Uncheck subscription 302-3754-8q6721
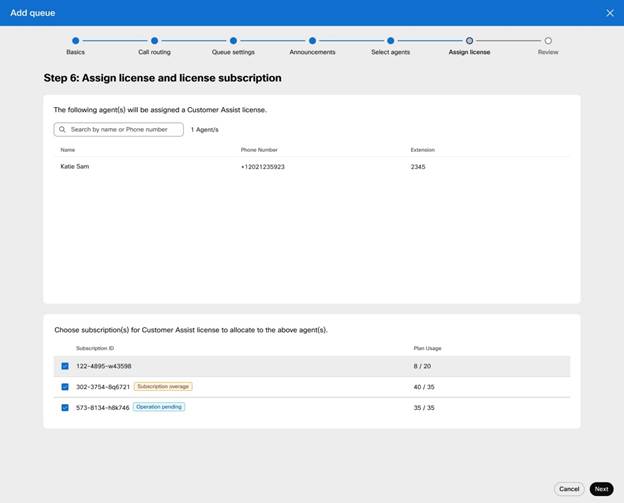This screenshot has height=503, width=624. 65,387
